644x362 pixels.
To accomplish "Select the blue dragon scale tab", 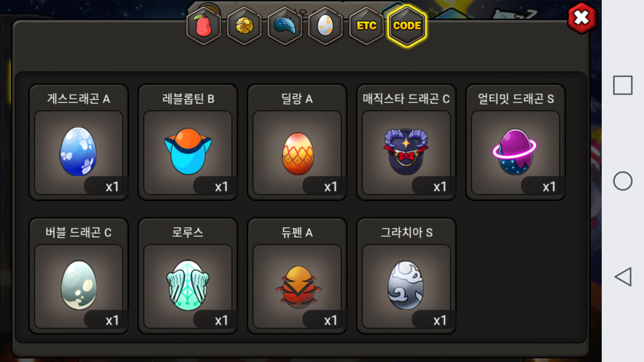I will click(x=285, y=26).
